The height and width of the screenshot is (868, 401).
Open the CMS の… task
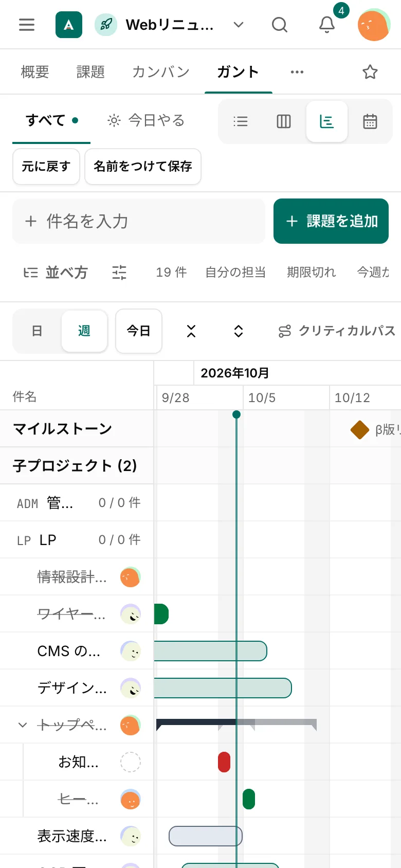[69, 651]
